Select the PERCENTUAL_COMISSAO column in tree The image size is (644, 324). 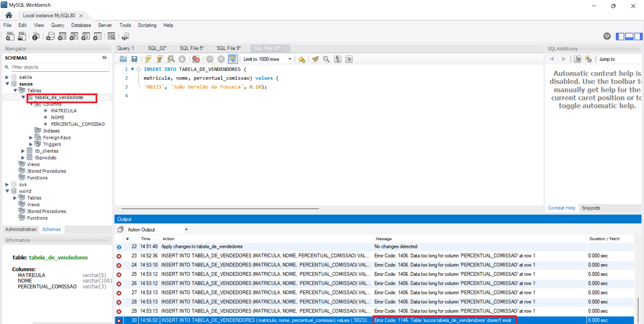pos(78,124)
